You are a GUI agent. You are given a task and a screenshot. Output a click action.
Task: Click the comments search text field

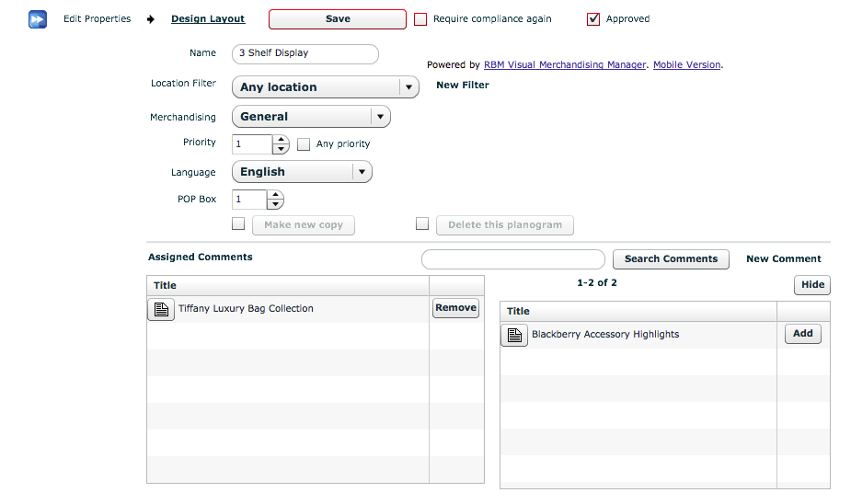click(x=513, y=259)
